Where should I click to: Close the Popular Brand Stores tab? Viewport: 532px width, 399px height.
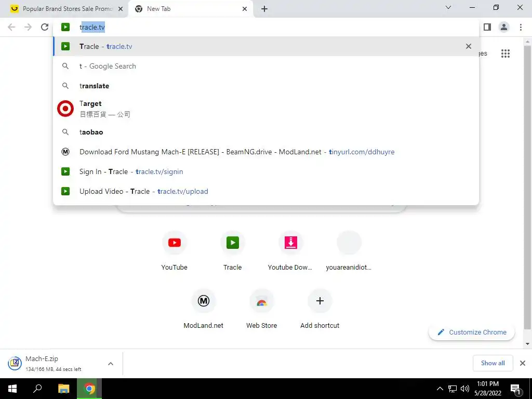[x=121, y=9]
